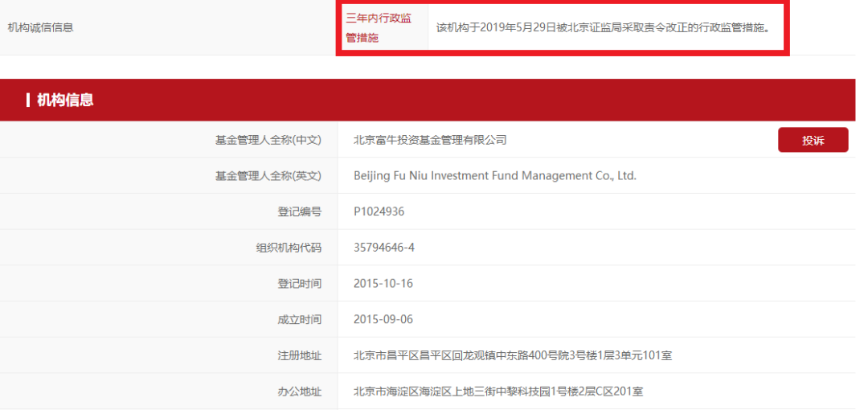Select the 基金管理人全称(英文) field label
The image size is (868, 410).
tap(268, 176)
